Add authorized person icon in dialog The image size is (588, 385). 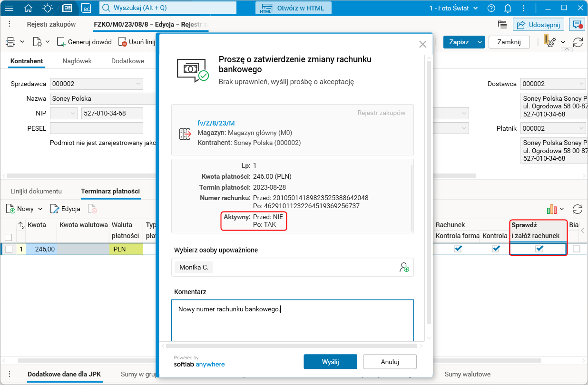[404, 267]
